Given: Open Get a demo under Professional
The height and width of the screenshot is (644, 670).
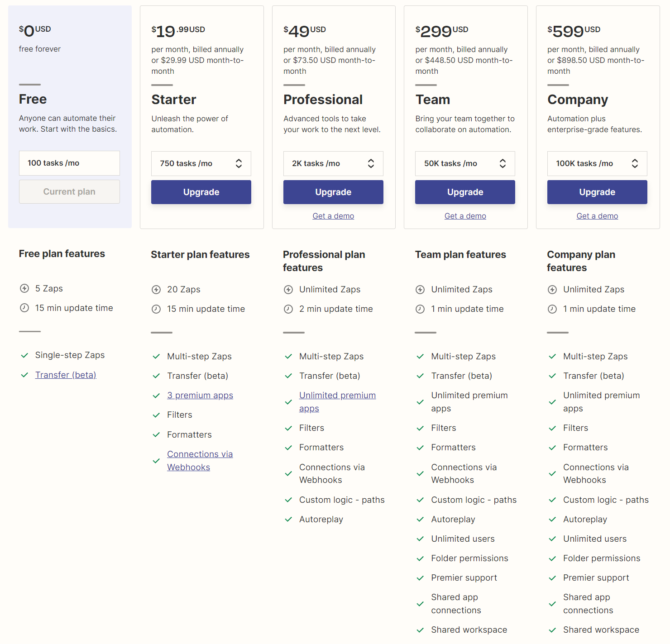Looking at the screenshot, I should click(x=333, y=216).
